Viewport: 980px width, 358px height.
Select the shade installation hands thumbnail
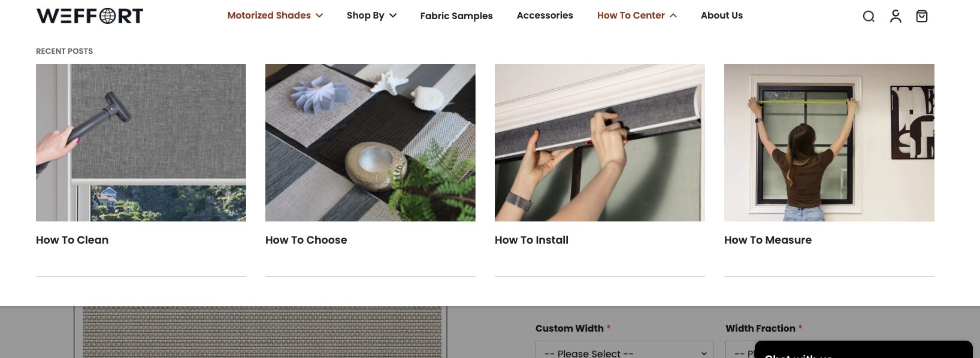(600, 142)
